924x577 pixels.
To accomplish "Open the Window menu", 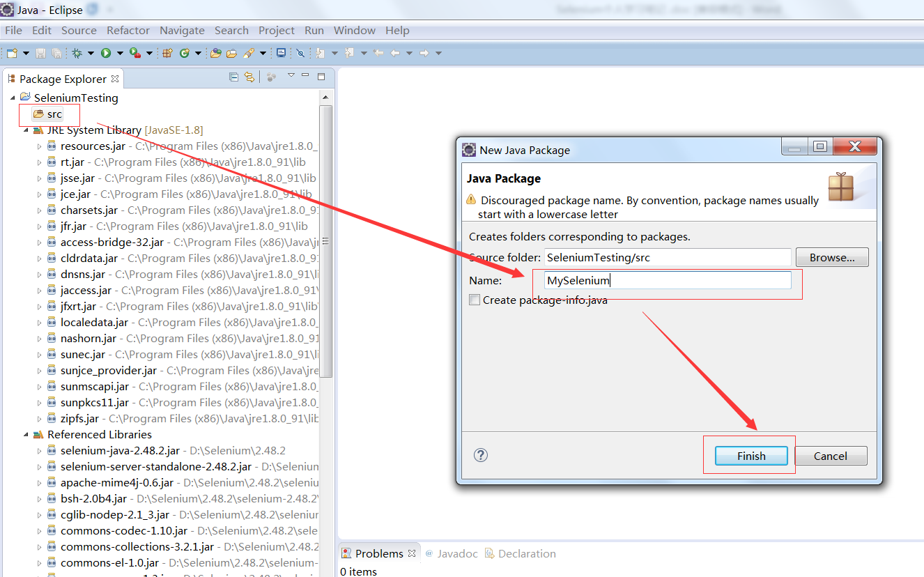I will tap(355, 30).
